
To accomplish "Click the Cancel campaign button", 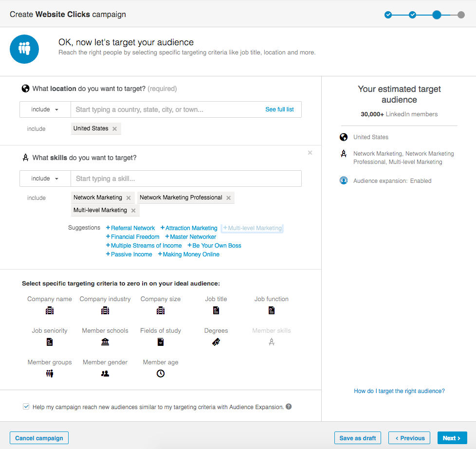I will coord(39,438).
